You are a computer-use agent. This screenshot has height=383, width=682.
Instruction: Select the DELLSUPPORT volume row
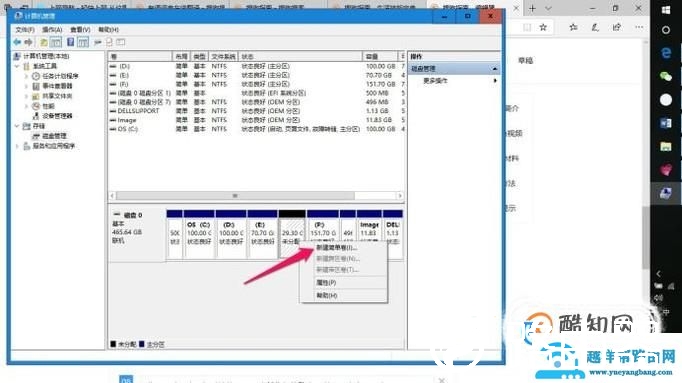[257, 111]
